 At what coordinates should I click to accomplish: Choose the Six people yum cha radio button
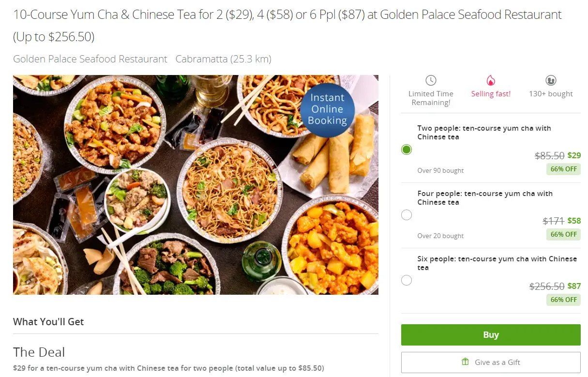[407, 280]
